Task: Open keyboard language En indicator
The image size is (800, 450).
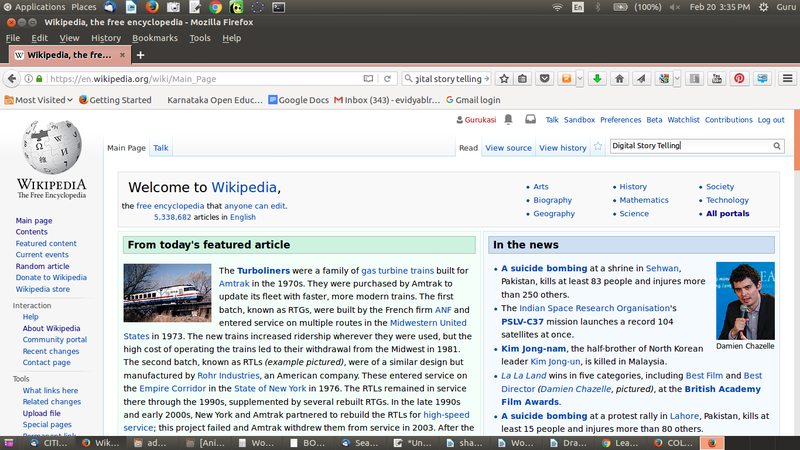Action: 578,7
